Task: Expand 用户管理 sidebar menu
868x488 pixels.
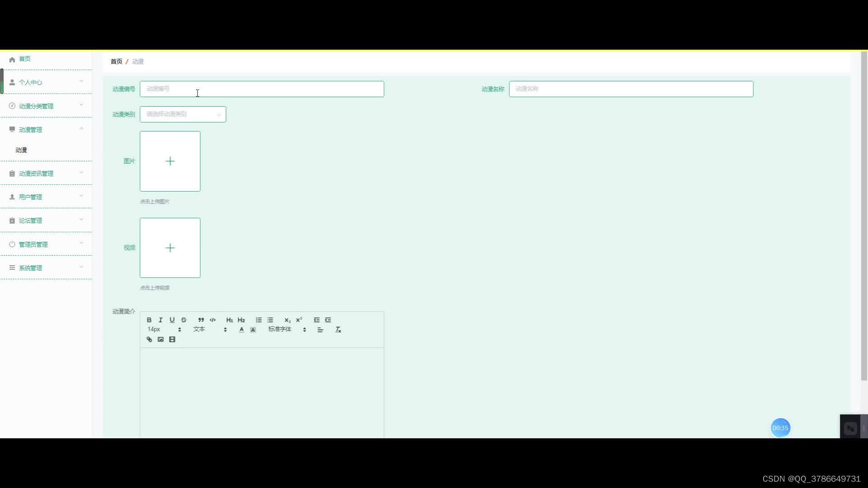Action: 46,197
